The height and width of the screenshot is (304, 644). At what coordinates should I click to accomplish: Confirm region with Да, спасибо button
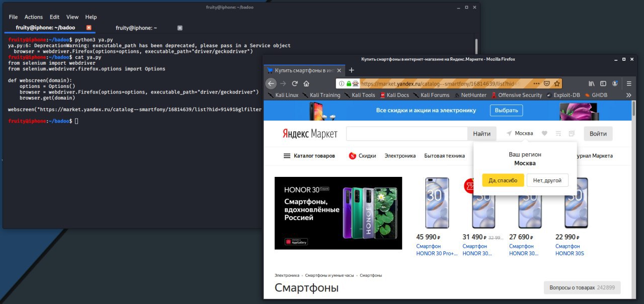(503, 180)
